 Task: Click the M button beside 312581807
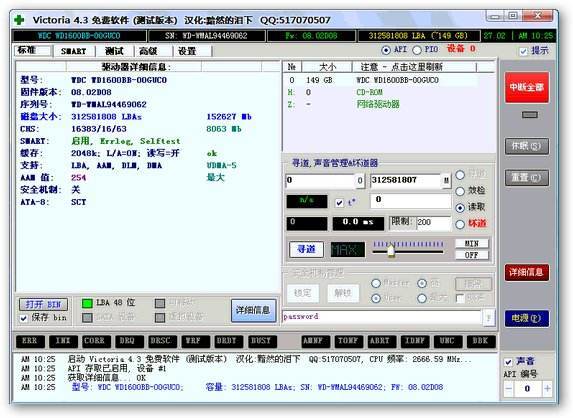point(446,180)
